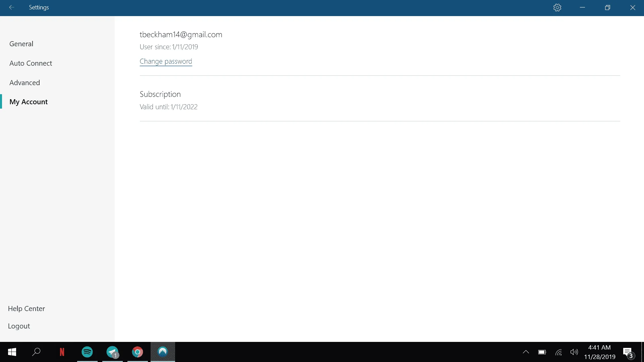644x362 pixels.
Task: Switch to Chrome from the taskbar
Action: (x=138, y=352)
